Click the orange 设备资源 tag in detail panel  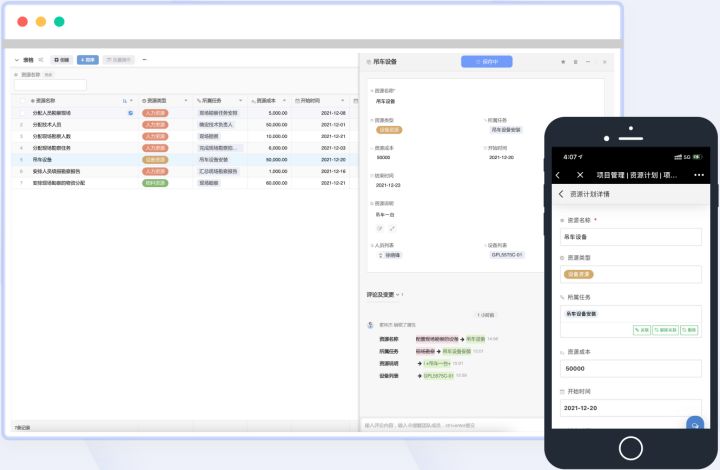389,130
